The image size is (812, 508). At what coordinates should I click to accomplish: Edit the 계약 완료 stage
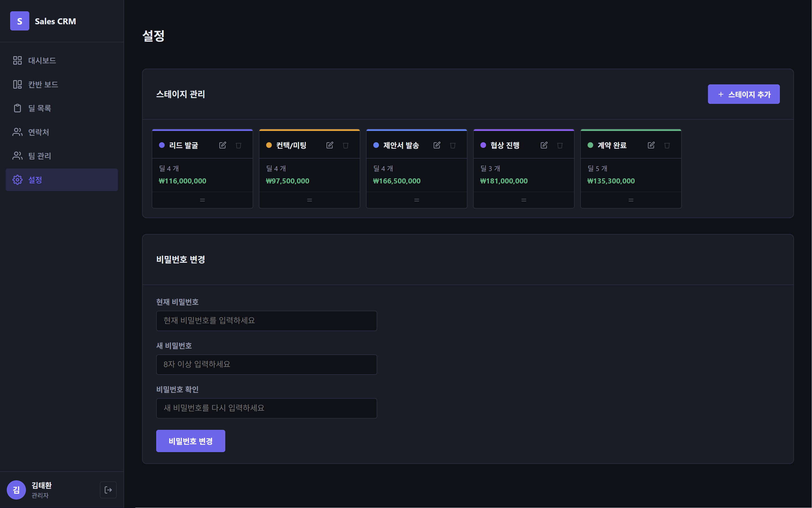coord(651,145)
